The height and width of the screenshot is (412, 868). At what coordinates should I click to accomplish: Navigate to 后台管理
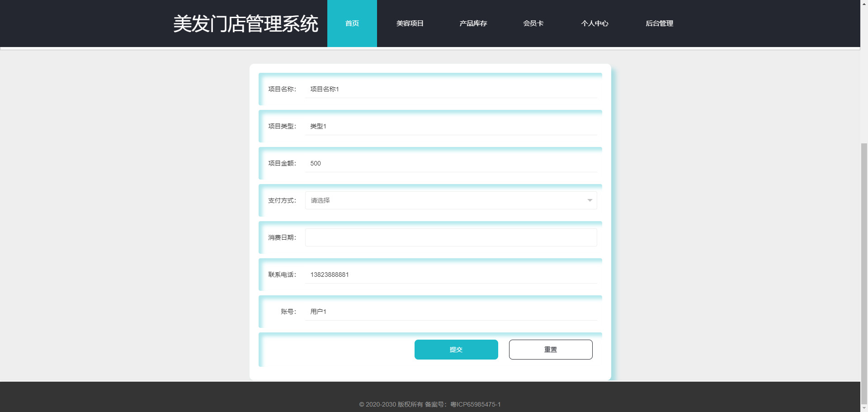tap(659, 24)
